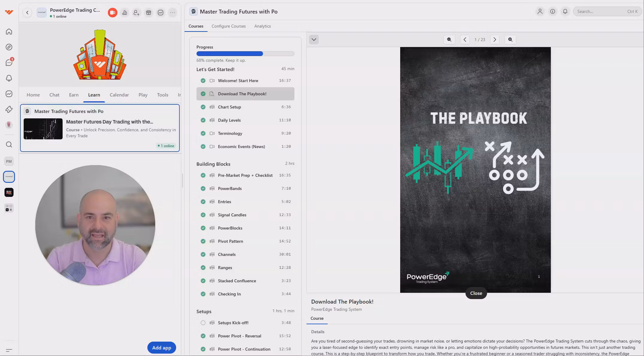Go to next PDF page
The width and height of the screenshot is (644, 356).
495,40
